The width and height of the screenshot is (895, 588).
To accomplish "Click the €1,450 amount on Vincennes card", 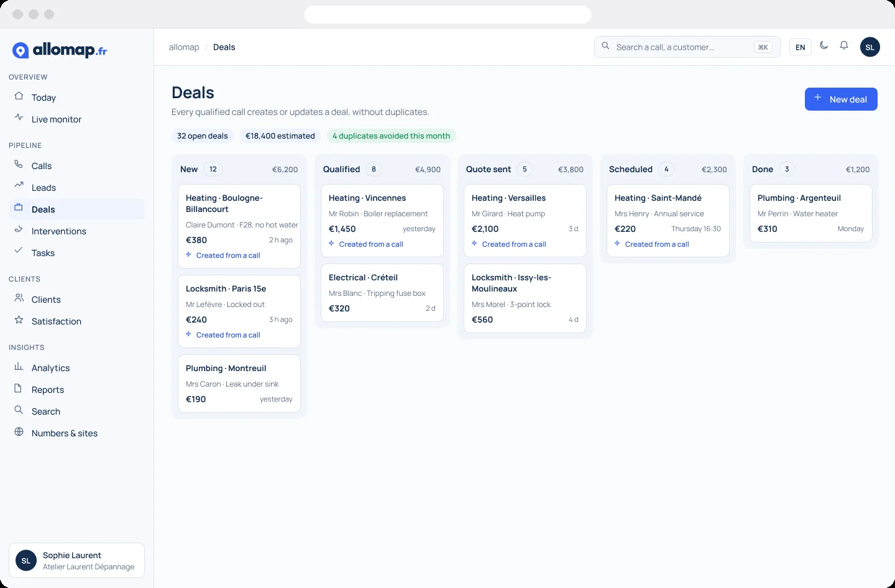I will click(342, 229).
